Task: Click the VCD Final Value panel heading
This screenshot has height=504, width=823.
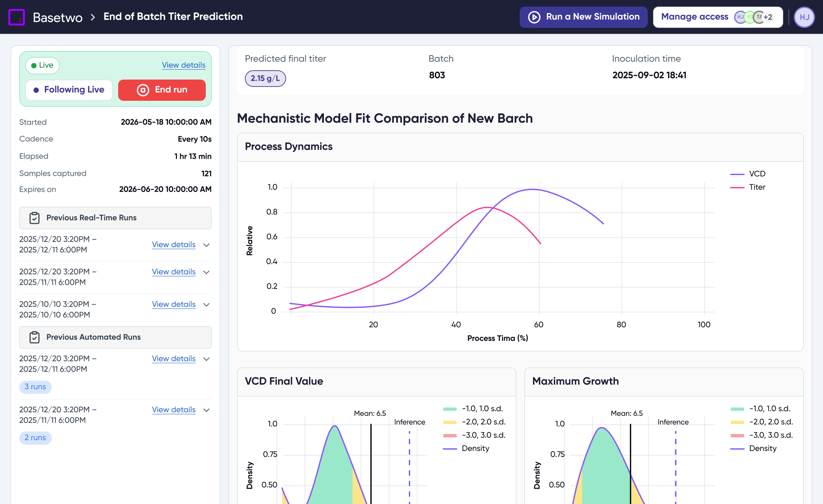Action: pos(284,382)
